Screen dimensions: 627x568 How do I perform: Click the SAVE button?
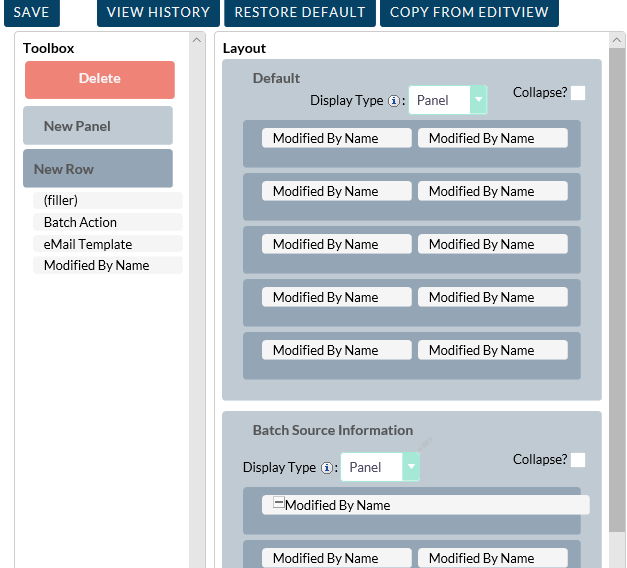[32, 12]
